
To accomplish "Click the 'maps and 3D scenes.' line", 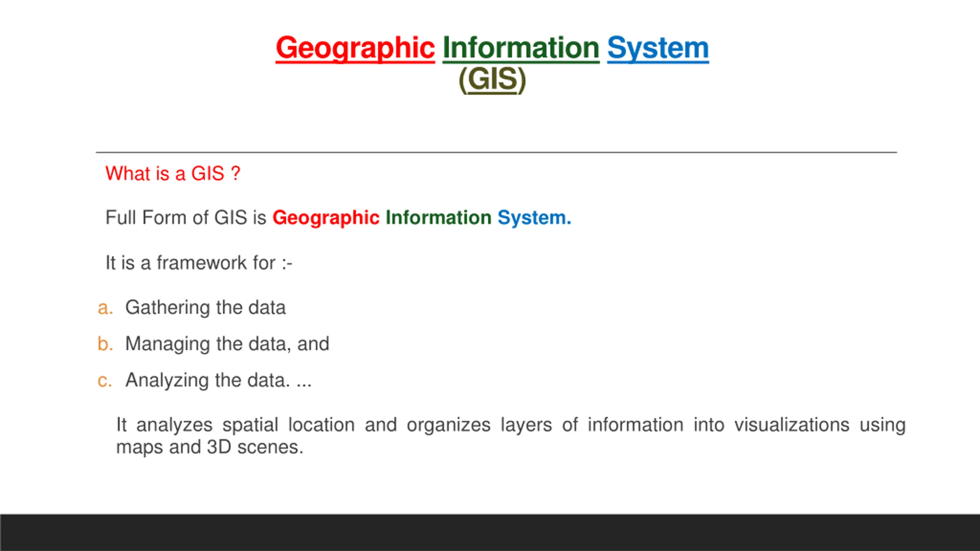I will pyautogui.click(x=210, y=447).
